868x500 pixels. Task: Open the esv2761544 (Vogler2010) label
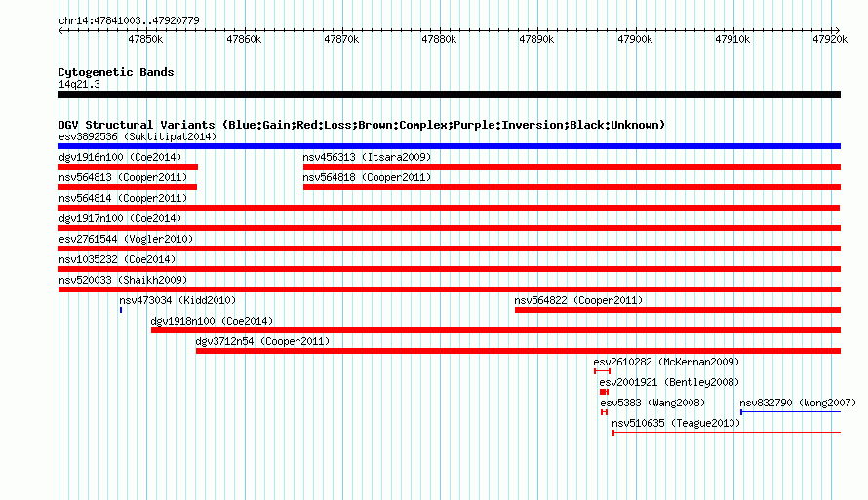126,239
